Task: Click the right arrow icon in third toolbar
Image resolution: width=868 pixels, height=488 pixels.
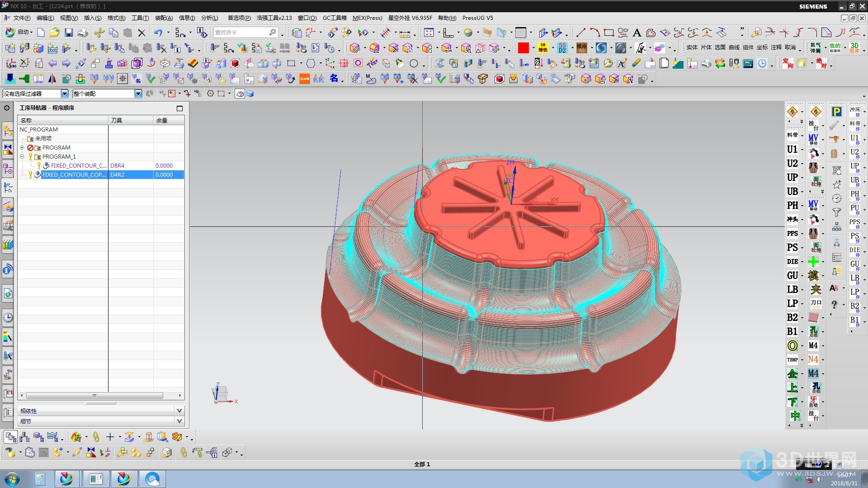Action: (66, 64)
